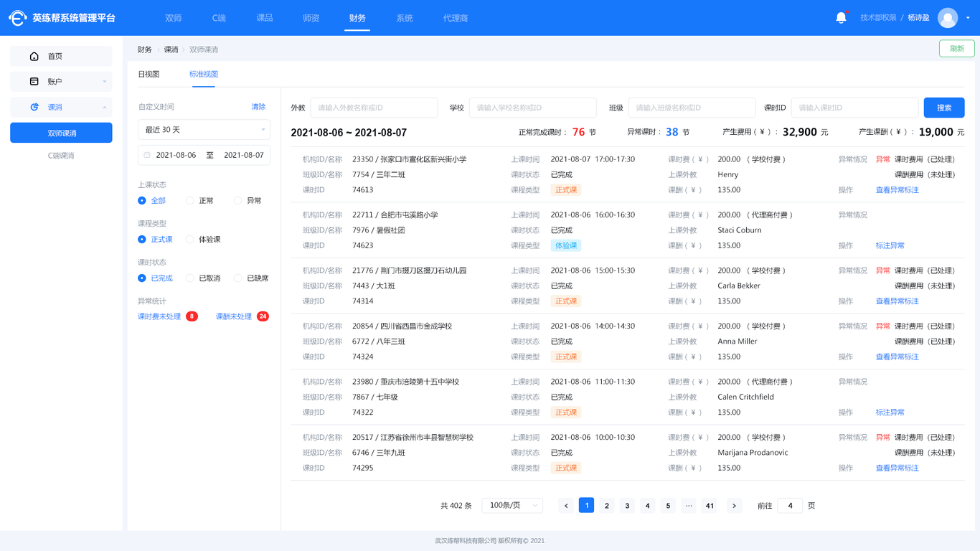Click 课酬未处理 link

coord(234,316)
